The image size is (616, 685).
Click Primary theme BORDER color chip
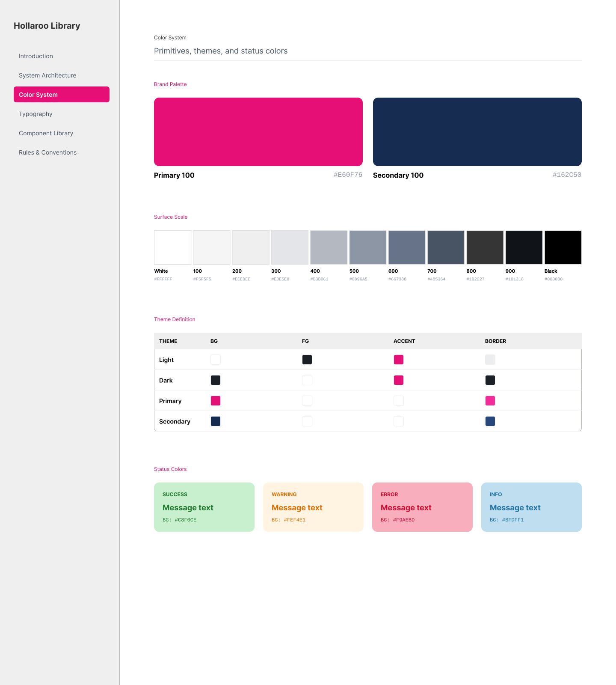point(490,401)
